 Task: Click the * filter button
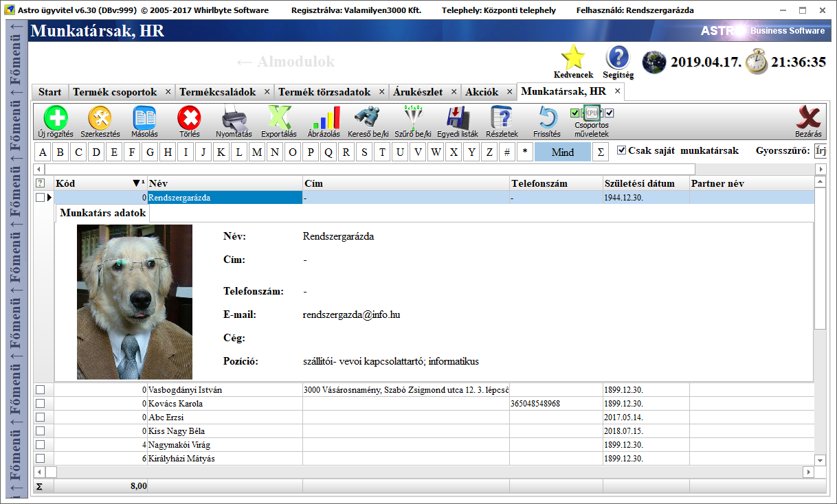pos(525,152)
